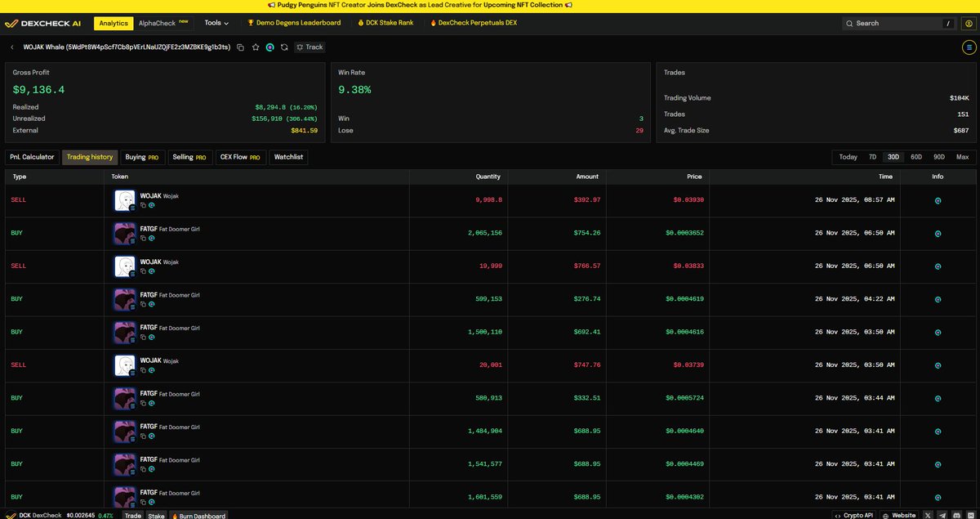This screenshot has height=519, width=980.
Task: Open the yellow settings menu icon at the right
Action: click(x=969, y=47)
